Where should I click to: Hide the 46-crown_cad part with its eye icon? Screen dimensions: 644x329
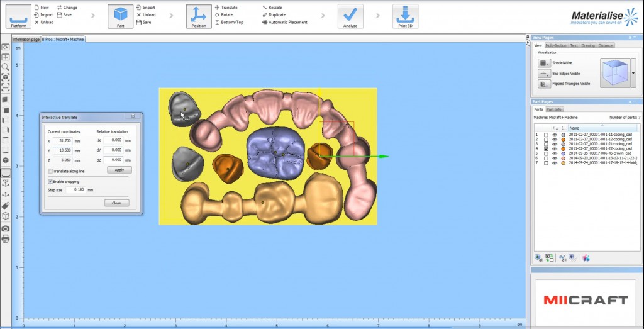(555, 153)
